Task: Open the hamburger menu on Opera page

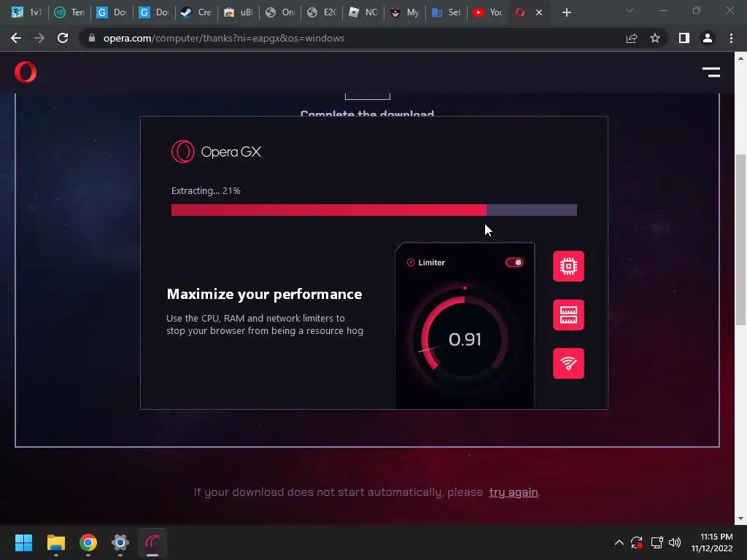Action: point(711,72)
